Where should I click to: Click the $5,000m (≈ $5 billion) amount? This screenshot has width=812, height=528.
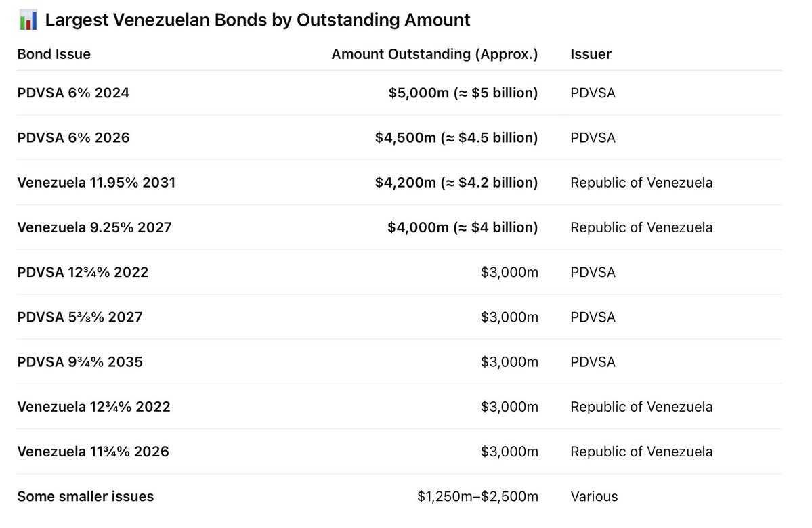(463, 93)
